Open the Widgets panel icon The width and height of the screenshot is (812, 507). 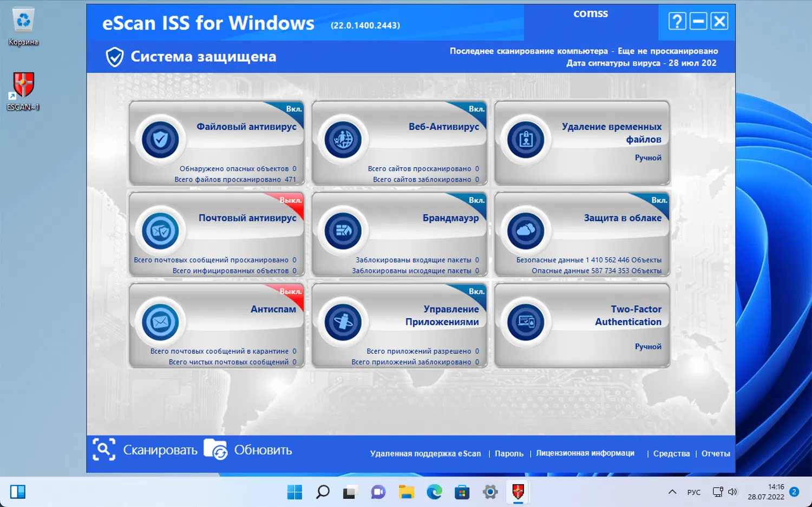coord(18,492)
